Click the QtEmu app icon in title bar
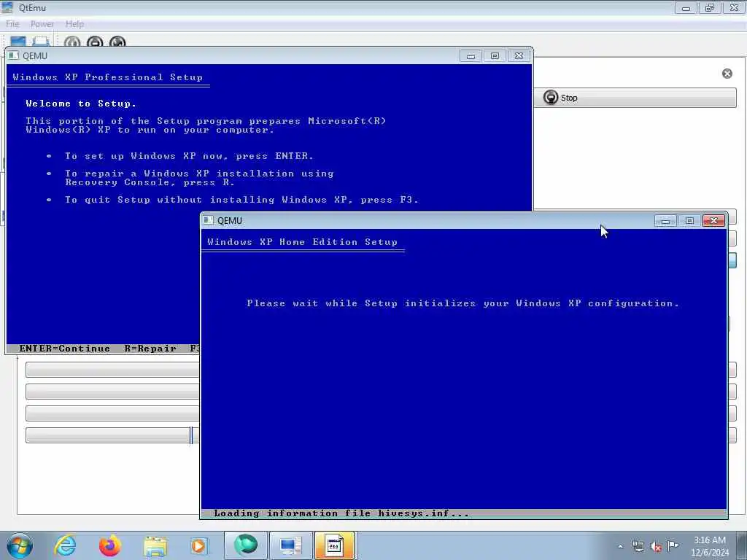The image size is (747, 560). tap(7, 7)
